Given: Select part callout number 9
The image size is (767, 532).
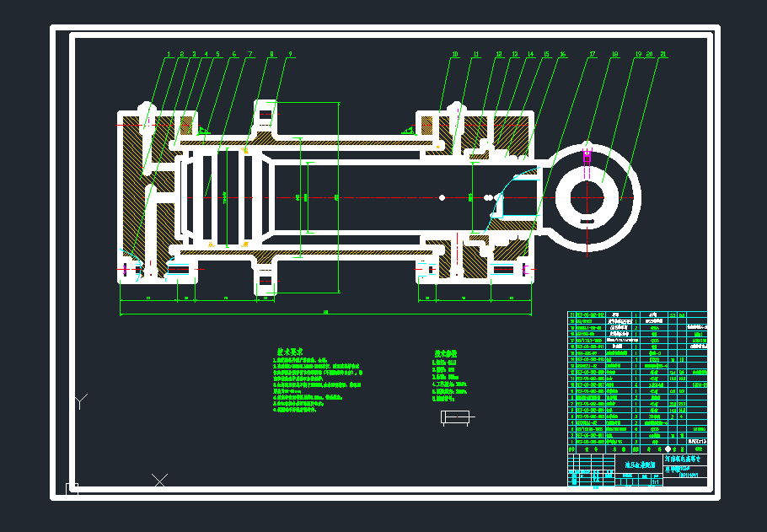Looking at the screenshot, I should pos(291,55).
